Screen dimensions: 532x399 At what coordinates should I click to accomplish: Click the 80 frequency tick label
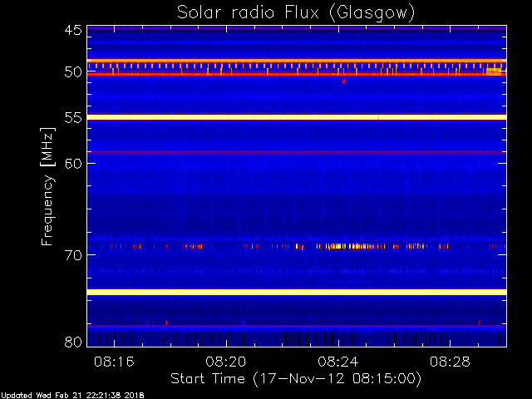coord(73,342)
